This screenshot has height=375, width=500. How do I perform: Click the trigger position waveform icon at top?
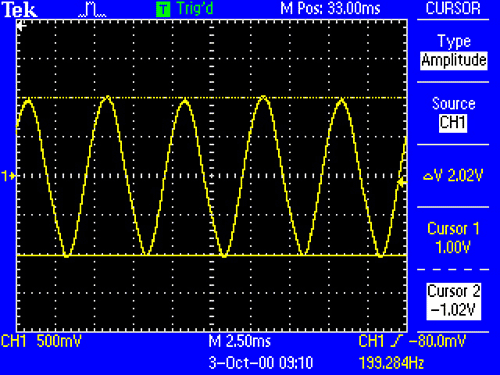point(92,9)
